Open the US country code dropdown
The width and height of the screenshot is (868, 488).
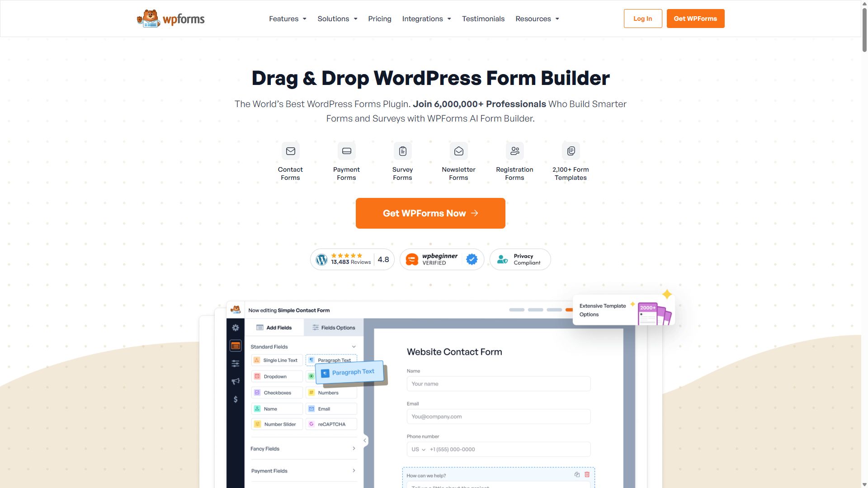tap(418, 449)
